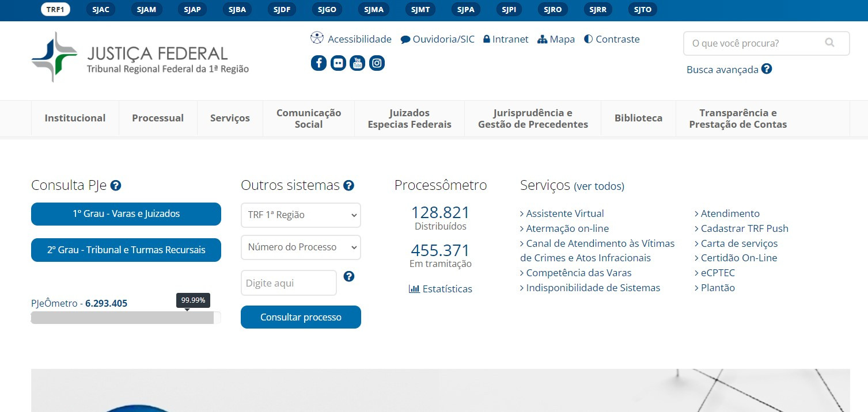Open the YouTube social icon
Screen dimensions: 868x412
point(357,63)
